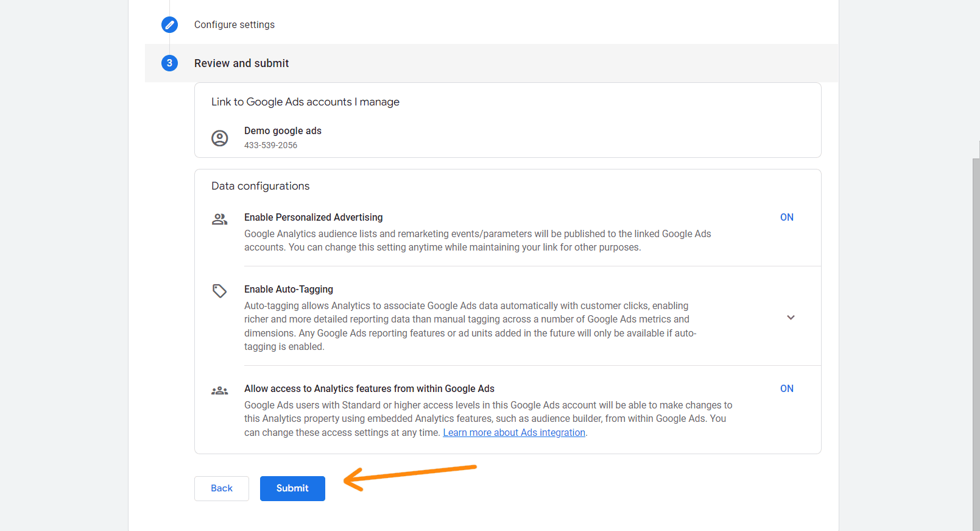The height and width of the screenshot is (531, 980).
Task: Click the Data configurations heading
Action: (260, 186)
